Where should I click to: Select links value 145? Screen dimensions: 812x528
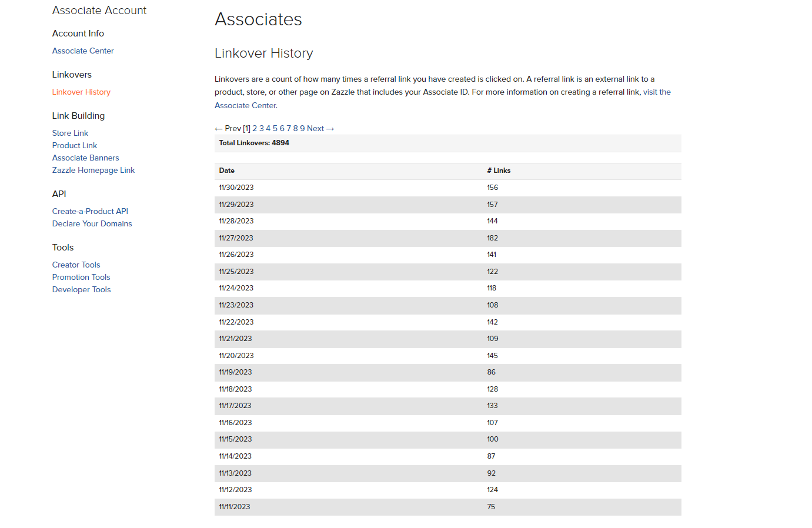tap(492, 356)
